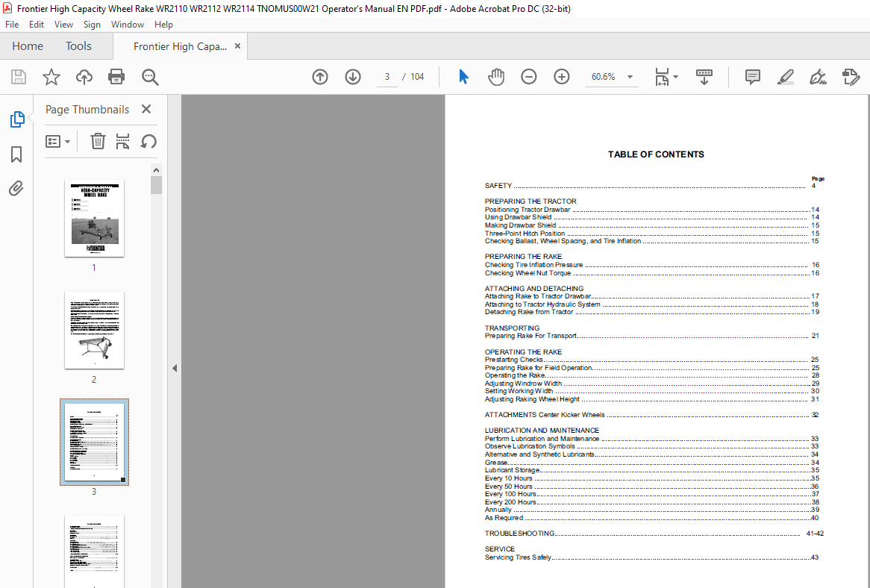
Task: Open the Help menu
Action: (163, 25)
